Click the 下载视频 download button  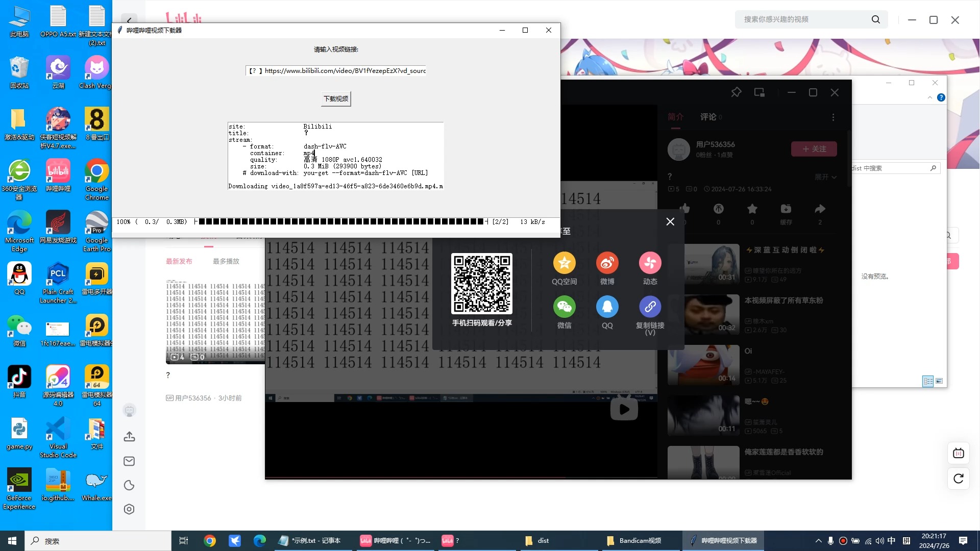pos(336,98)
